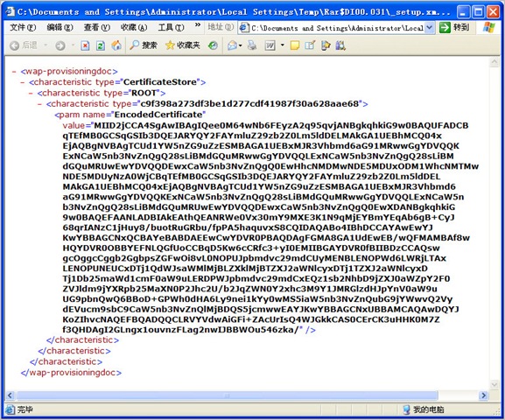505x420 pixels.
Task: Collapse the c9f398a2... hash characteristic node
Action: tap(39, 104)
